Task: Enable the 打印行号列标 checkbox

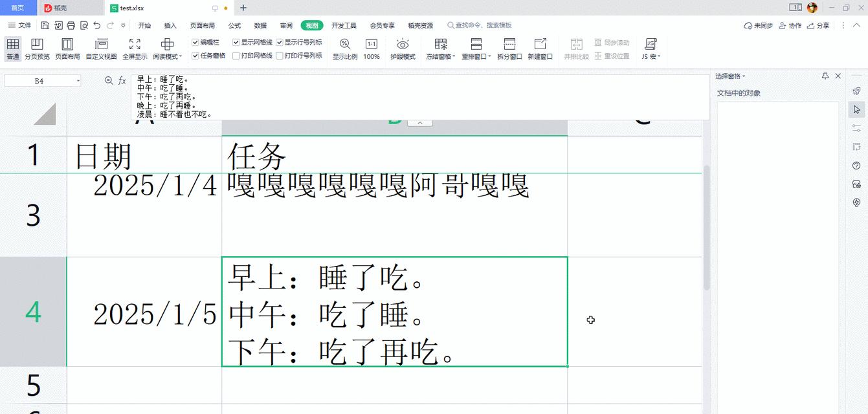Action: (x=280, y=56)
